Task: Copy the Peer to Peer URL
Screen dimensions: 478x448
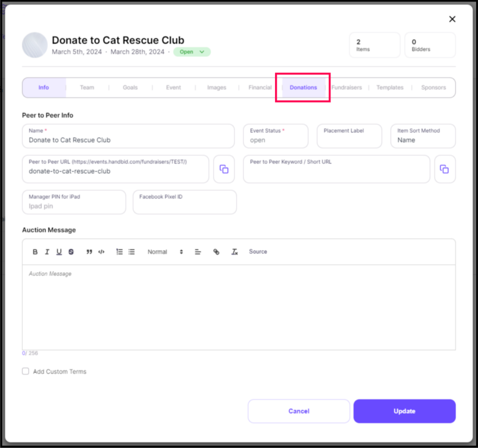Action: (224, 169)
